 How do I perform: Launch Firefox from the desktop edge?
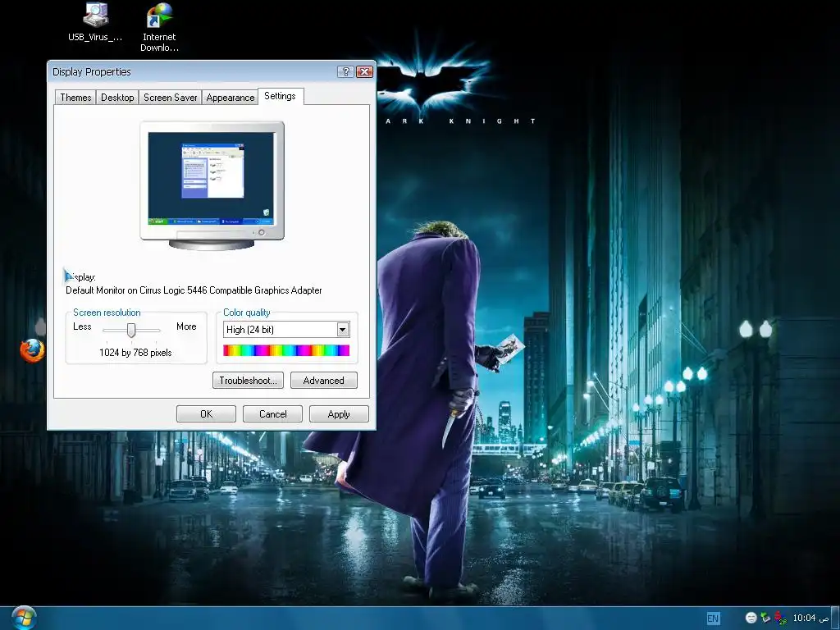click(x=32, y=350)
